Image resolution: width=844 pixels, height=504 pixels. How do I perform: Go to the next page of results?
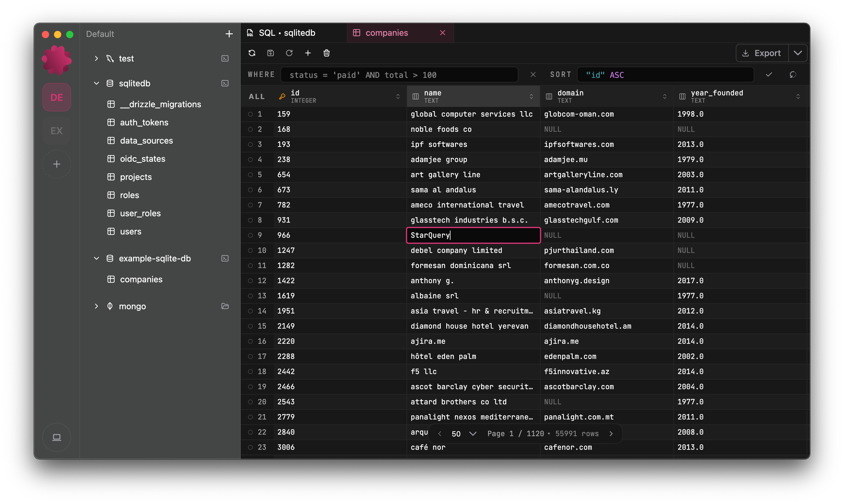pyautogui.click(x=611, y=433)
